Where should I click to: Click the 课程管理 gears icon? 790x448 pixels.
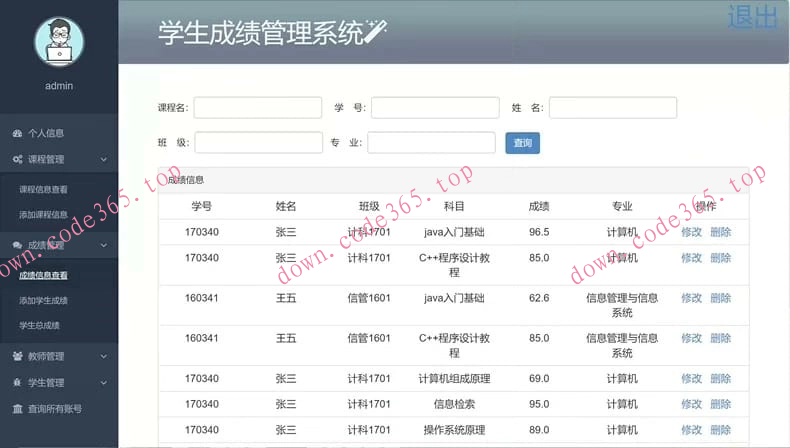[18, 159]
